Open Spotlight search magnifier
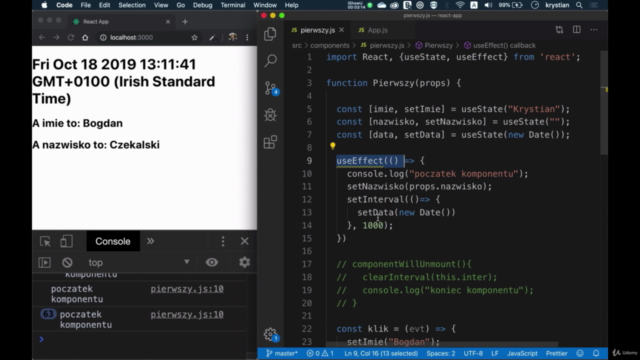 pos(579,5)
